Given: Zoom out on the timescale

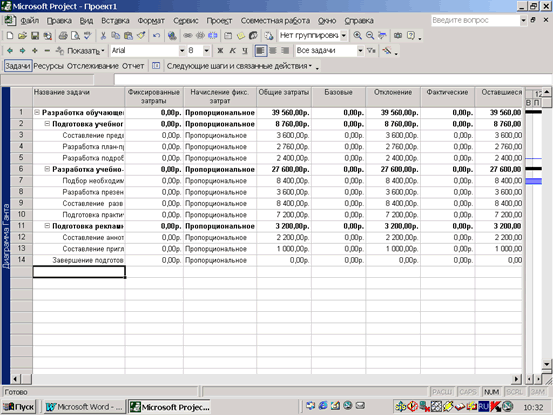Looking at the screenshot, I should 370,36.
